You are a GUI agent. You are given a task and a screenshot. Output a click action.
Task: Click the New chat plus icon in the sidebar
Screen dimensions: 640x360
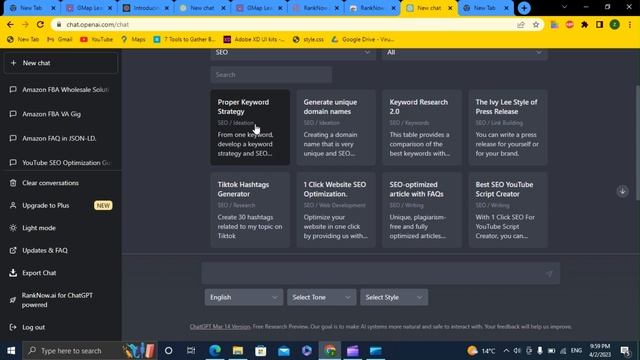(x=13, y=63)
